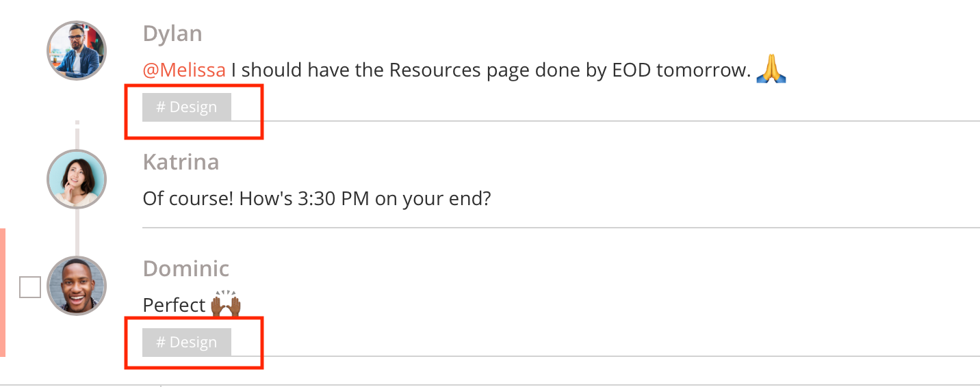Click the thread line above Katrina's avatar
980x387 pixels.
pos(77,135)
